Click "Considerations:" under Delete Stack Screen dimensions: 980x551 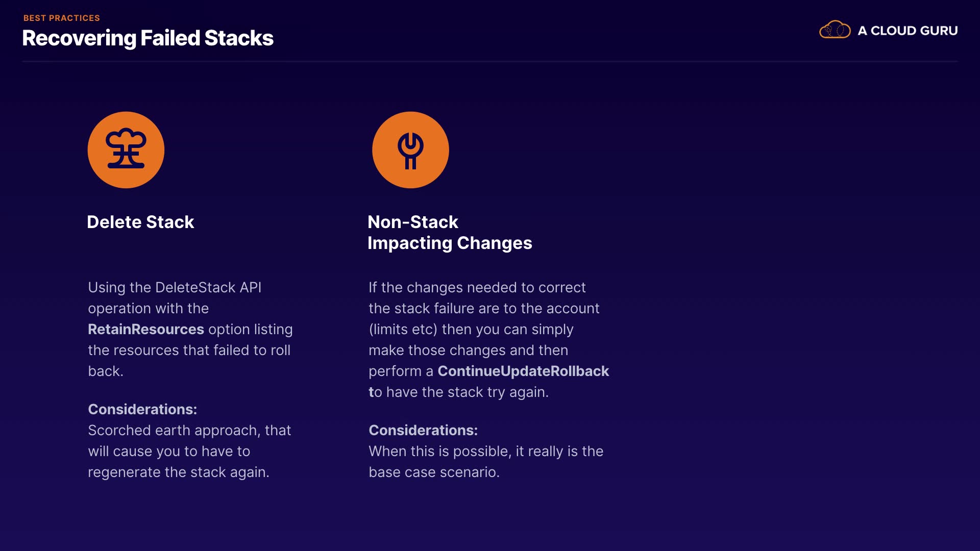tap(142, 409)
